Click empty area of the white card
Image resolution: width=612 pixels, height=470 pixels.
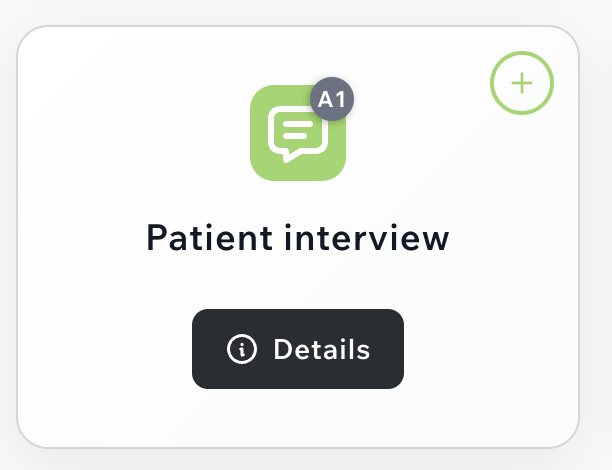tap(98, 156)
